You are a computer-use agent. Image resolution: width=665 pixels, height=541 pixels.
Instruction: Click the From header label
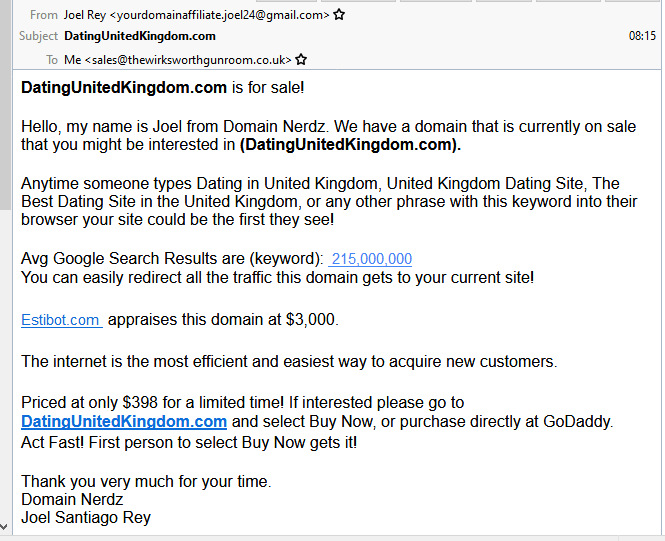click(44, 15)
